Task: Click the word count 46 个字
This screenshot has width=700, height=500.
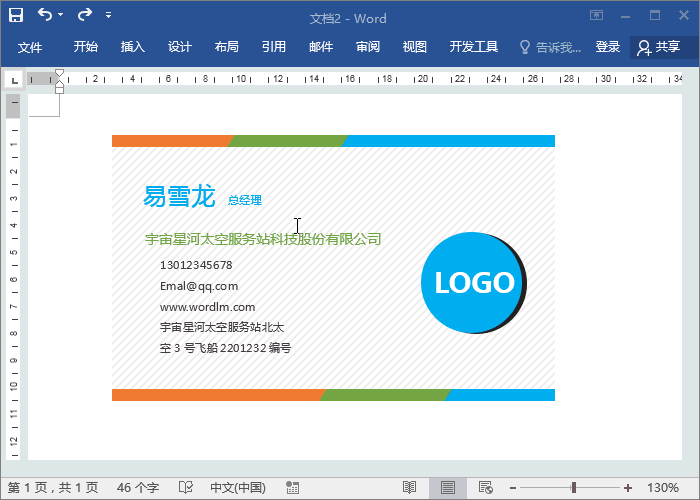Action: 138,488
